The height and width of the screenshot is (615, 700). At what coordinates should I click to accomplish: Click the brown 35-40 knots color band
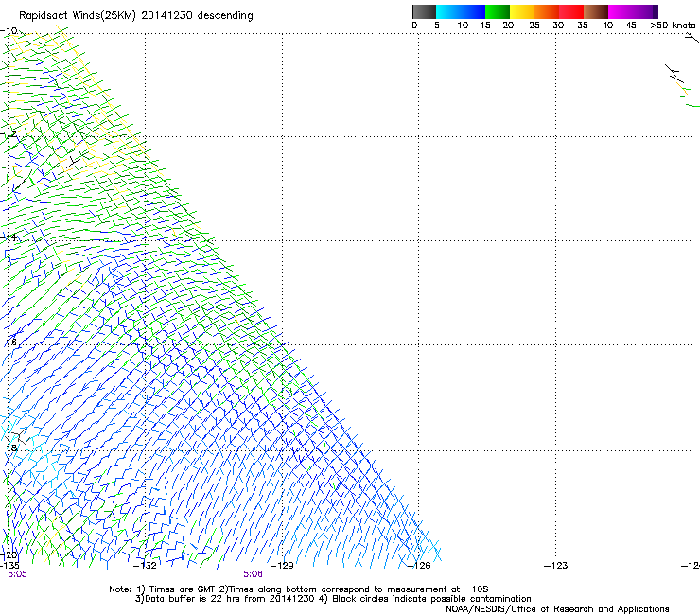point(596,11)
